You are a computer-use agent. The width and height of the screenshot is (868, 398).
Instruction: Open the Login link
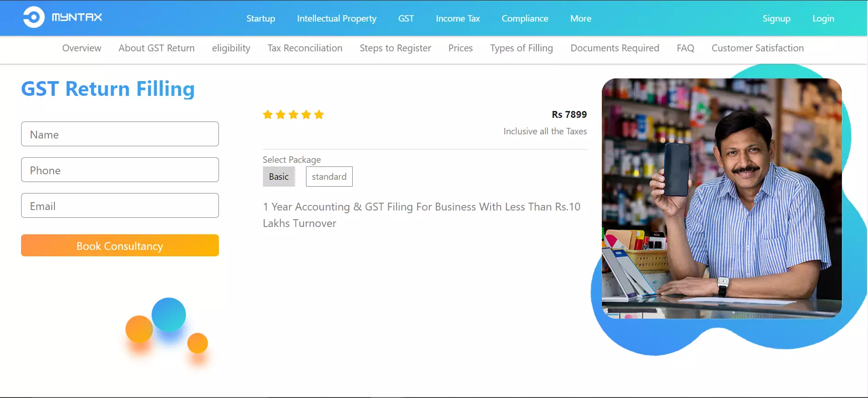(823, 18)
